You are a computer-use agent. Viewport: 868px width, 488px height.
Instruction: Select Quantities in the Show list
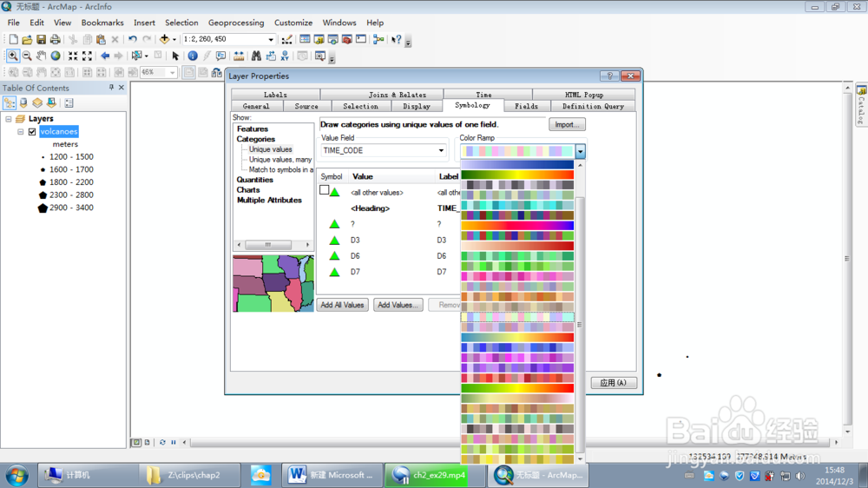click(x=254, y=180)
